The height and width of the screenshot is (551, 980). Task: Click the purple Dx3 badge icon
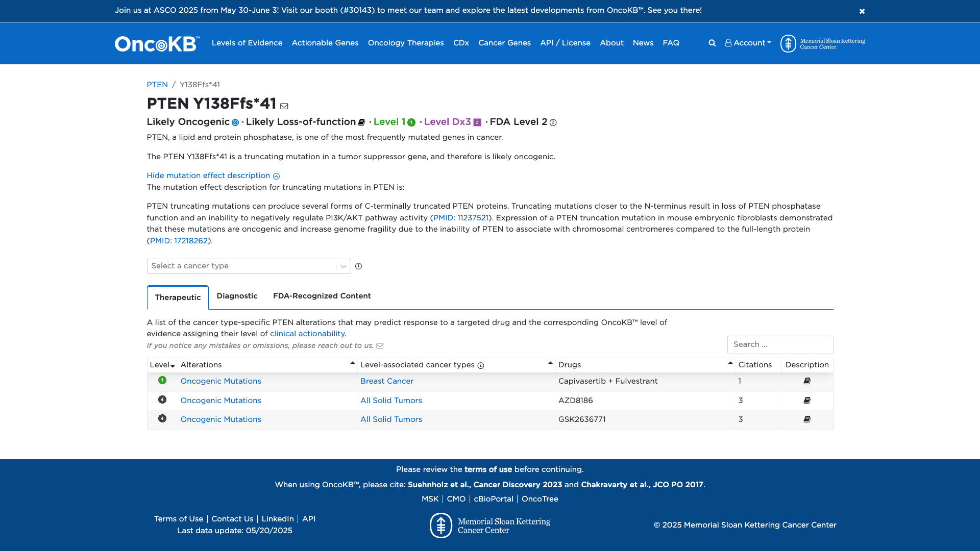pyautogui.click(x=477, y=122)
